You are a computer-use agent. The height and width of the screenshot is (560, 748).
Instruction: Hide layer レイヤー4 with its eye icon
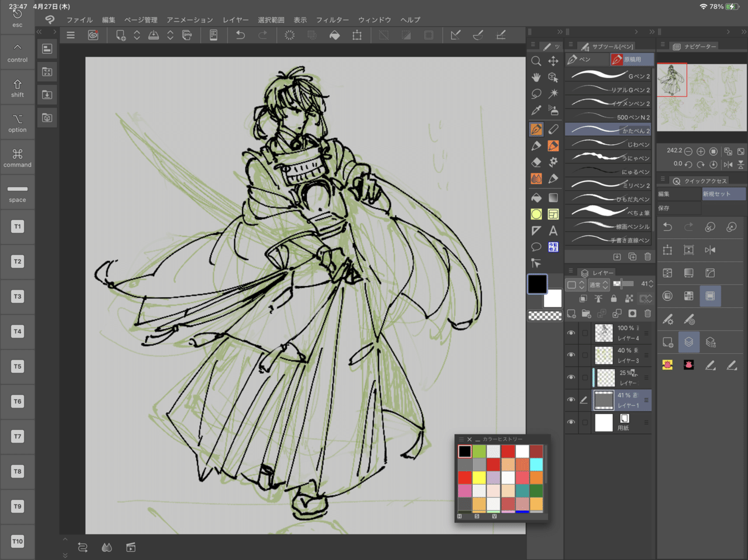point(571,333)
